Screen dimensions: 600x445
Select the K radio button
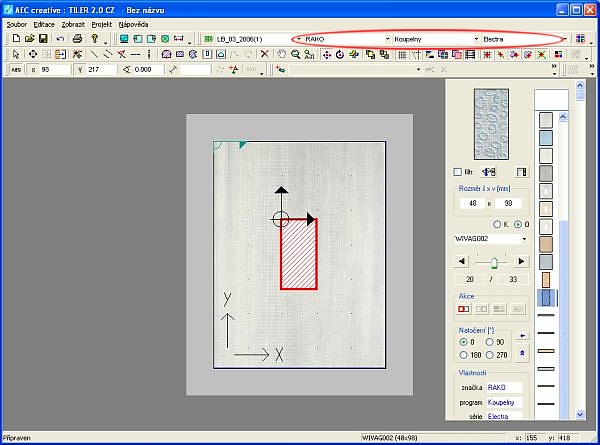pyautogui.click(x=497, y=225)
